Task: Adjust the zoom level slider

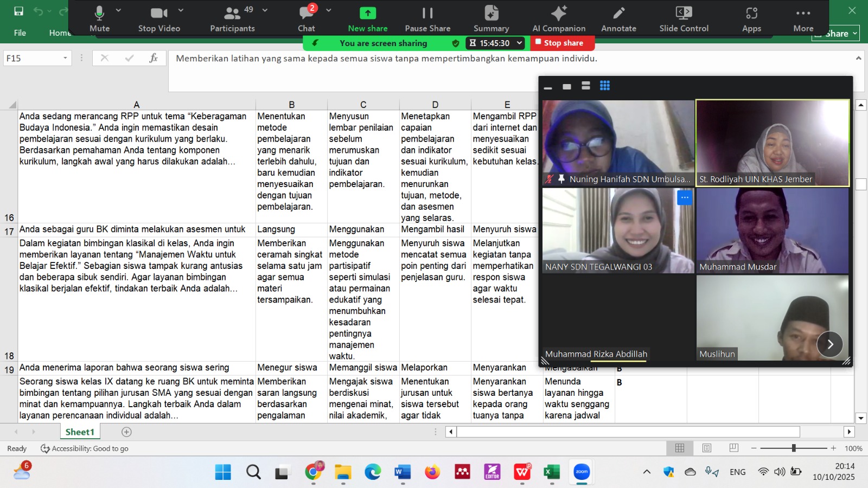Action: point(794,448)
